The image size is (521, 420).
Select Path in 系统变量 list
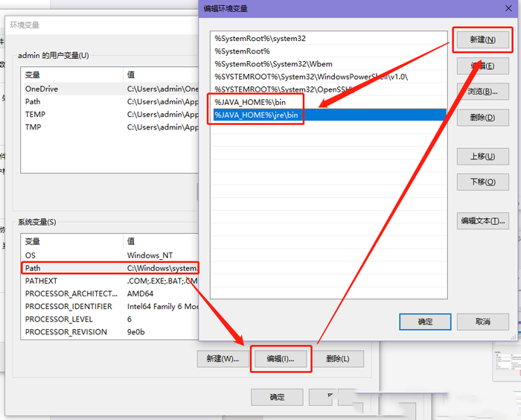tap(33, 268)
